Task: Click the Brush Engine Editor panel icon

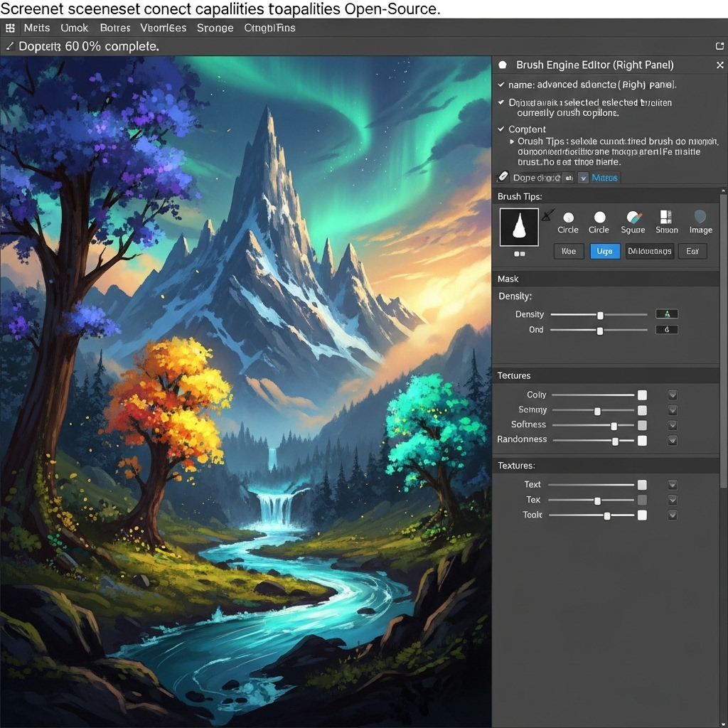Action: click(504, 65)
